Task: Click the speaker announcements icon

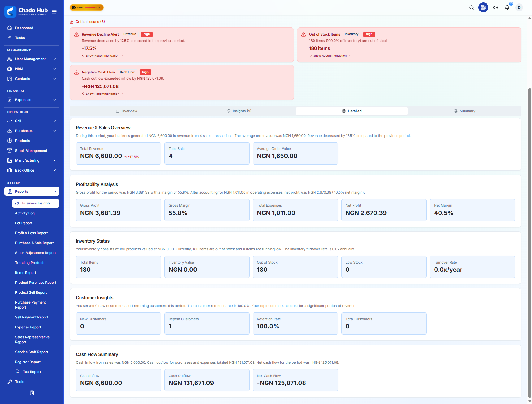Action: (x=495, y=7)
